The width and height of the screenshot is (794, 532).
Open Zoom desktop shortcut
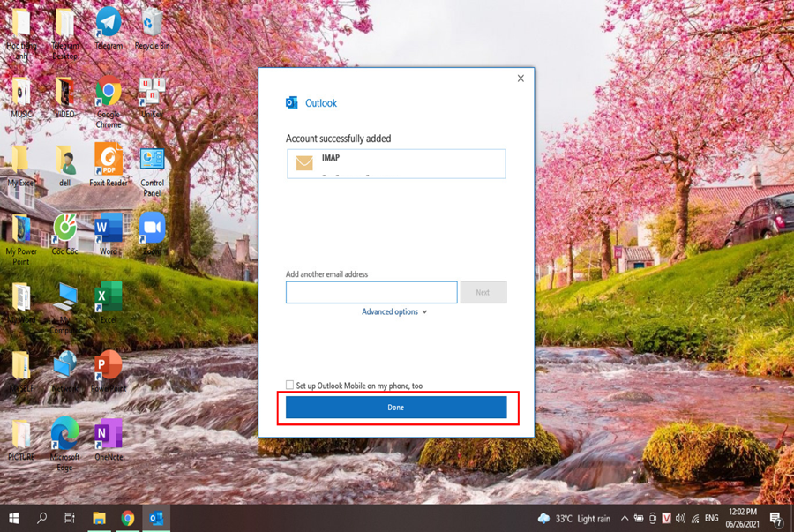(x=152, y=229)
